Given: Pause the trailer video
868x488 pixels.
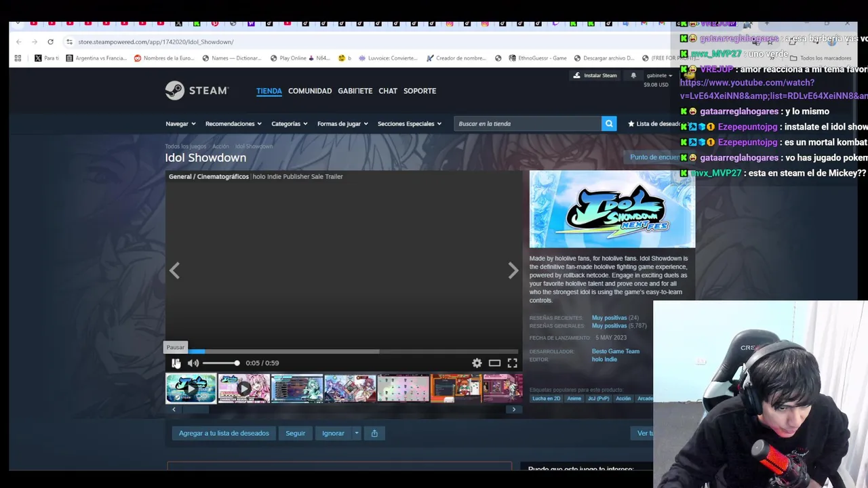Looking at the screenshot, I should point(176,363).
